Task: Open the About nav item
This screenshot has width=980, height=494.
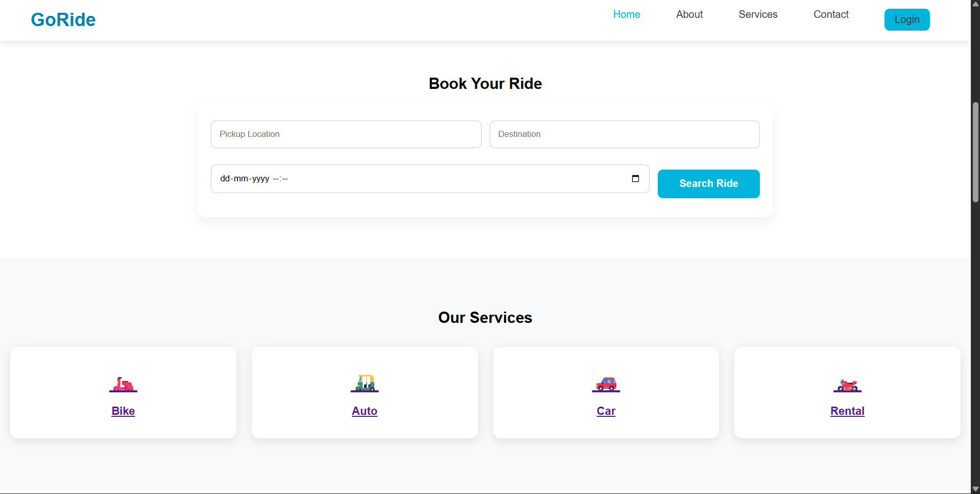Action: (x=689, y=14)
